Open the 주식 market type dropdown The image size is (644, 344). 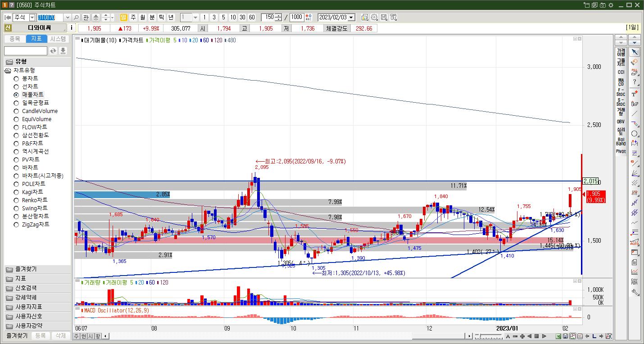tap(32, 17)
